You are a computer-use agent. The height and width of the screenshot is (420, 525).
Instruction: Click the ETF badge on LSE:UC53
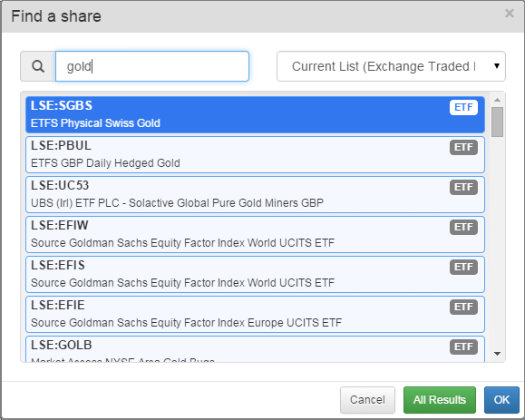pyautogui.click(x=463, y=187)
